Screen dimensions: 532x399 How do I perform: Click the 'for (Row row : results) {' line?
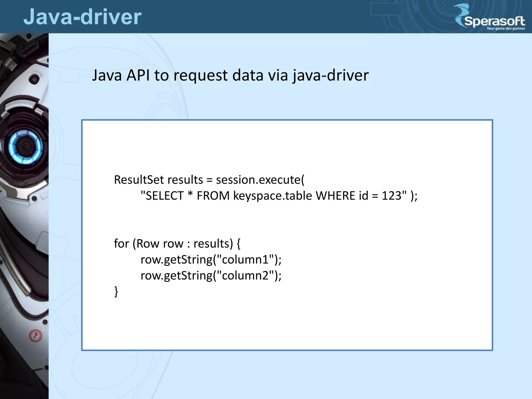click(x=177, y=243)
